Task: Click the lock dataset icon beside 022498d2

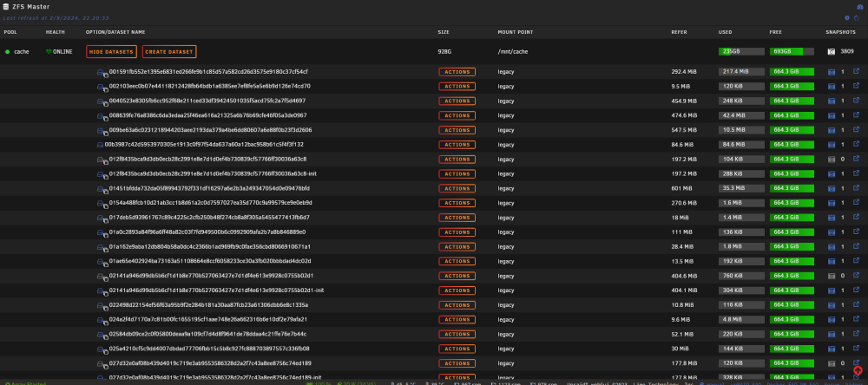Action: click(x=102, y=305)
